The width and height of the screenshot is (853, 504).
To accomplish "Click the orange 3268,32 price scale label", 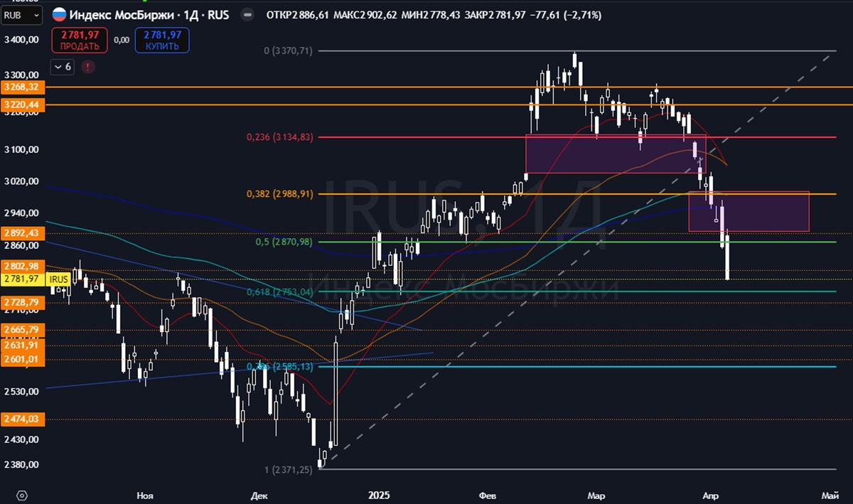I will tap(23, 87).
